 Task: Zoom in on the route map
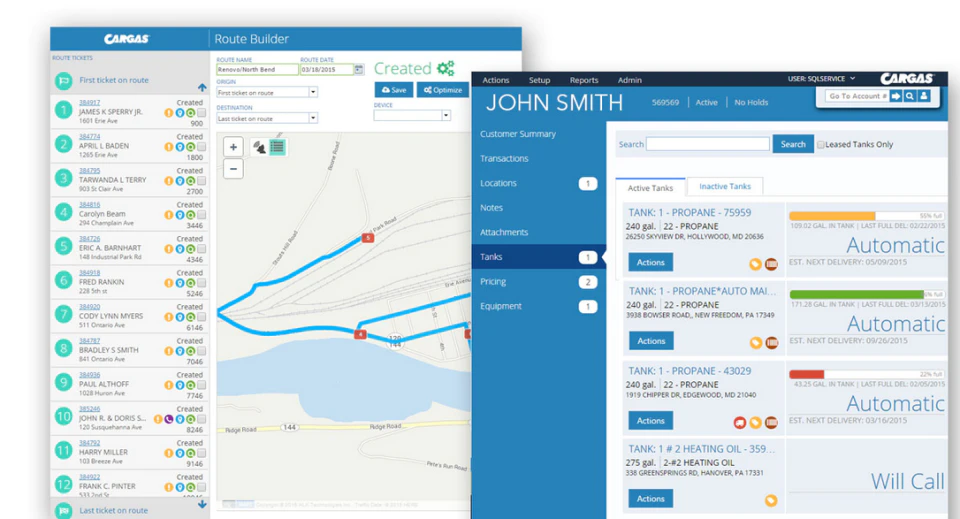pyautogui.click(x=233, y=147)
